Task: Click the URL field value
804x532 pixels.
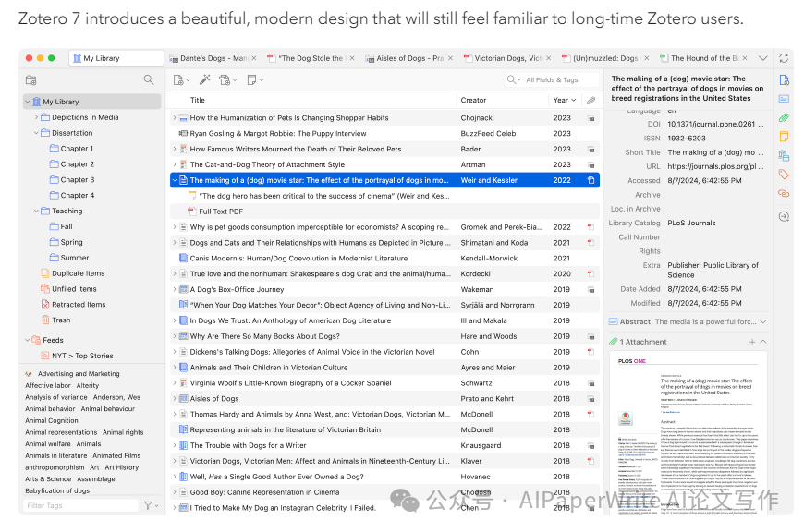Action: (x=715, y=166)
